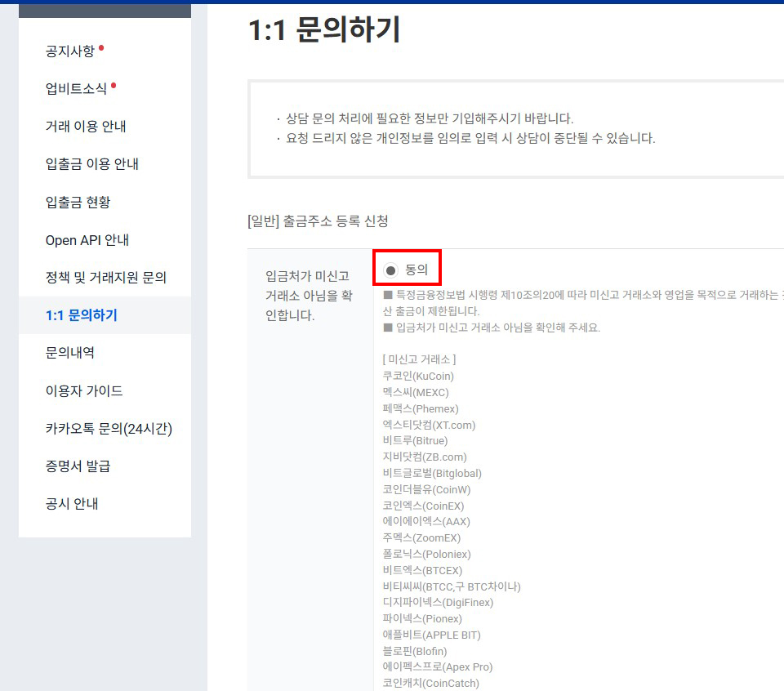Screen dimensions: 784x691
Task: Click the 멕스씨(MEXC) list entry
Action: (x=416, y=393)
